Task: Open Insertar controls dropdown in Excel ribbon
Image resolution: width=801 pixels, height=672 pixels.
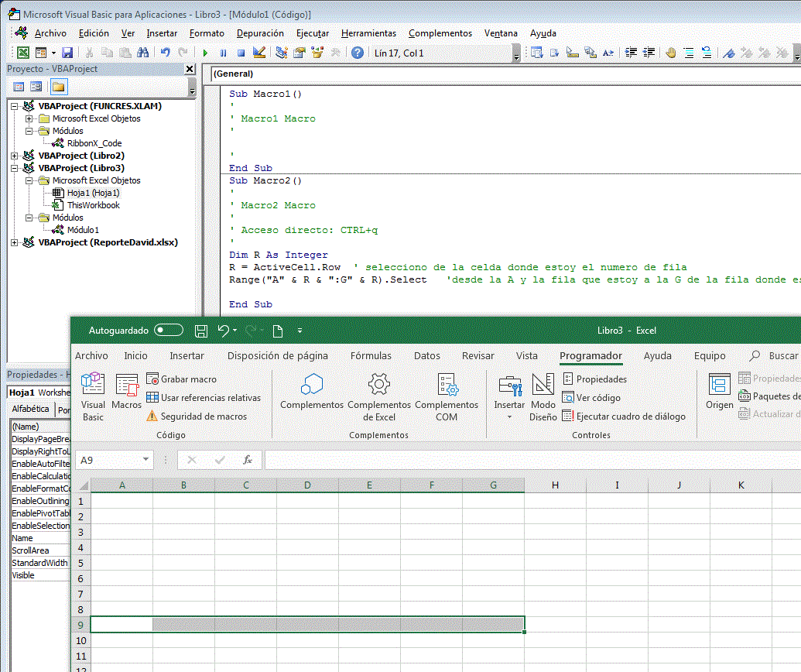Action: point(509,417)
